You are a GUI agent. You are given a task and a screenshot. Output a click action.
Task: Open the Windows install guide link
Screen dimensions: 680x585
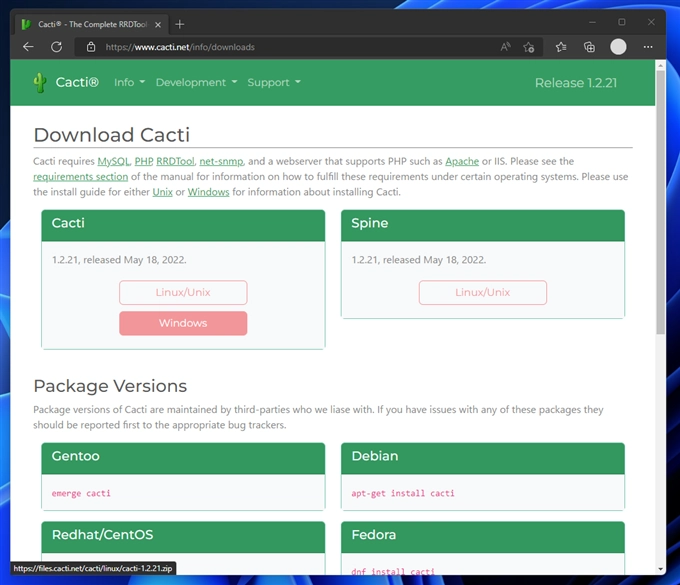click(x=208, y=192)
